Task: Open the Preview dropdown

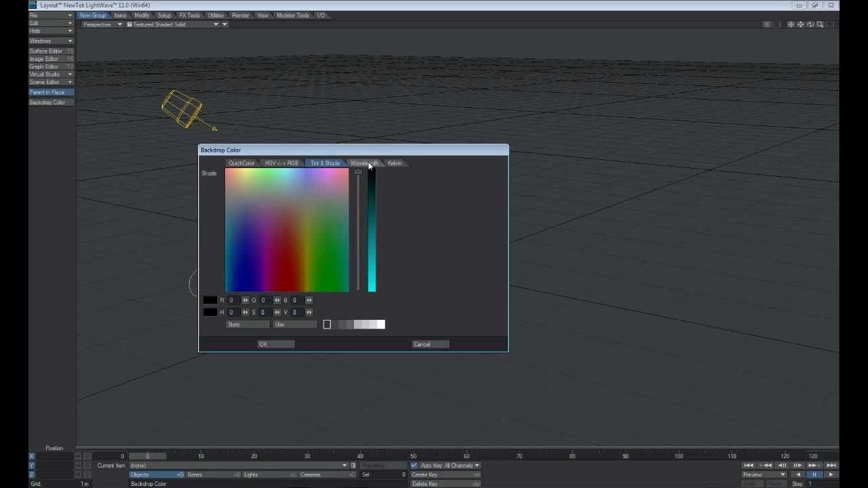Action: pyautogui.click(x=764, y=474)
